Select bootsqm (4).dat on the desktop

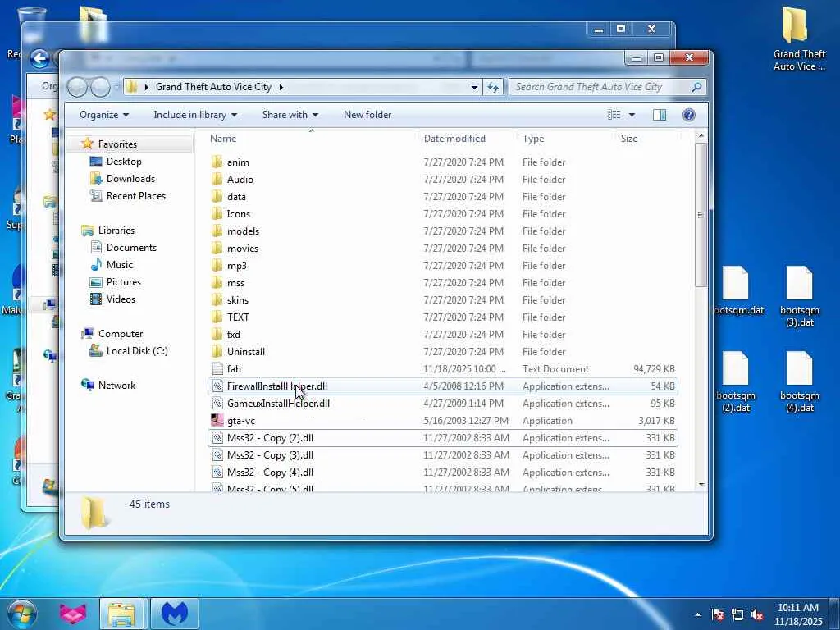pyautogui.click(x=799, y=382)
